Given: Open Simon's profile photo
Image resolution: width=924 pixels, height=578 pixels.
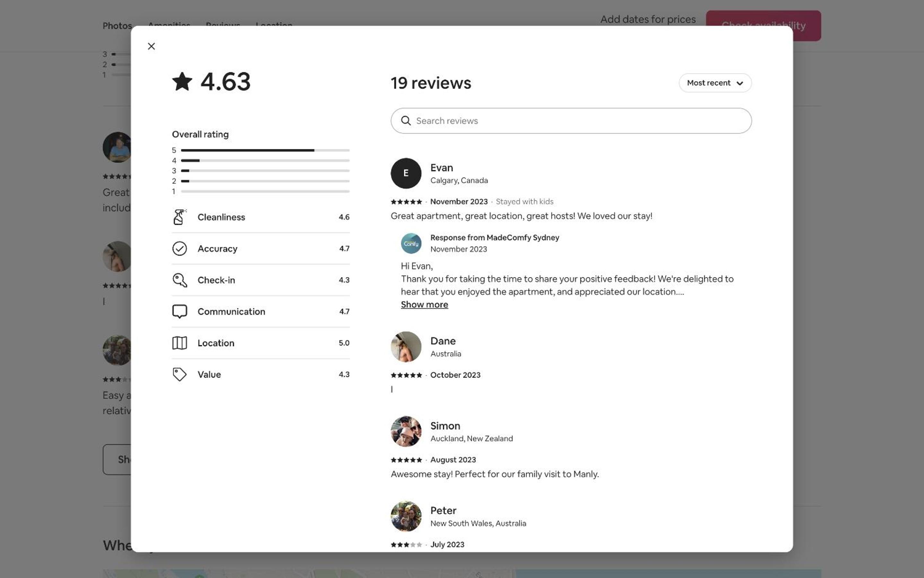Looking at the screenshot, I should [x=406, y=432].
